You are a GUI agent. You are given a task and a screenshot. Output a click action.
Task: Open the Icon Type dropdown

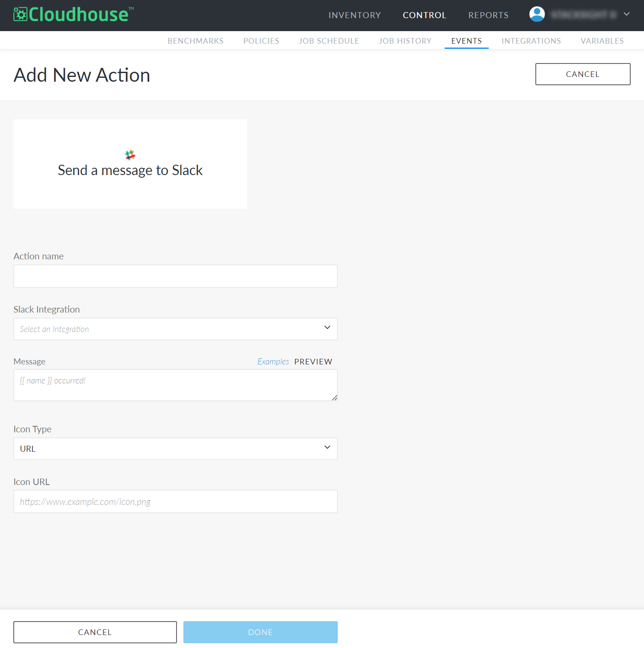point(176,449)
